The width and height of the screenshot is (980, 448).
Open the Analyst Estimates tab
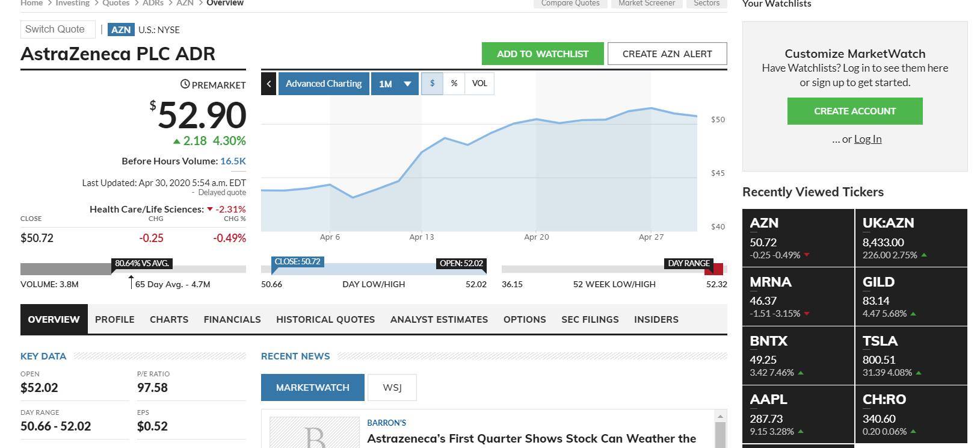click(439, 319)
